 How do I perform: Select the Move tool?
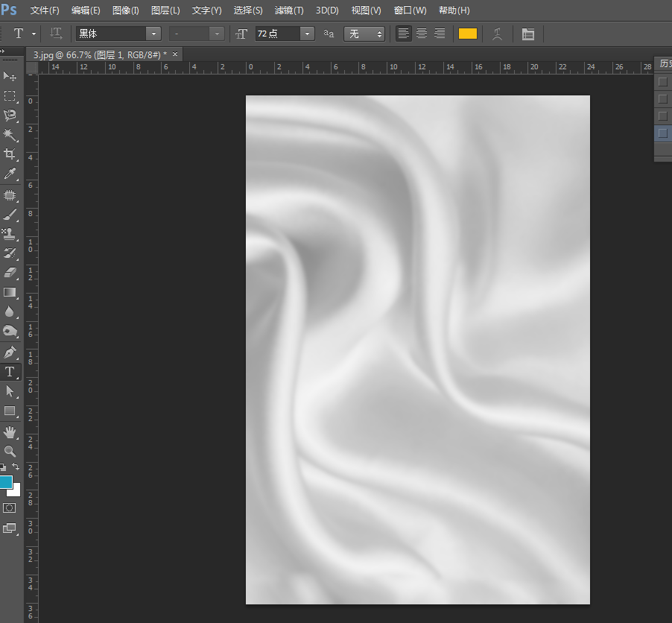click(x=10, y=76)
